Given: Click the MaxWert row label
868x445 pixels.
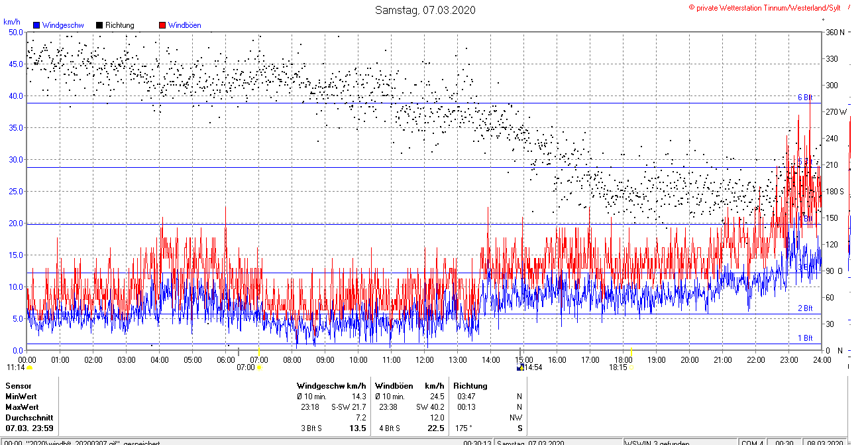Looking at the screenshot, I should [22, 407].
